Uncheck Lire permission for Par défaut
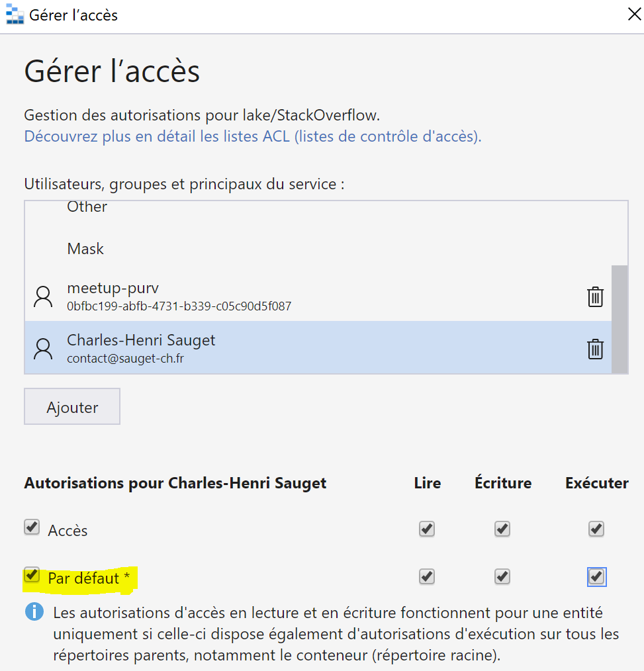 click(x=427, y=577)
